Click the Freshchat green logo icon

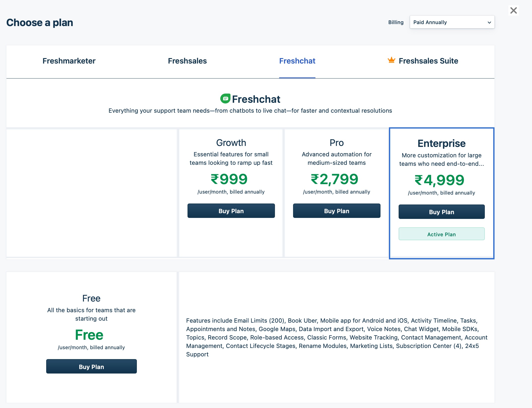point(225,99)
